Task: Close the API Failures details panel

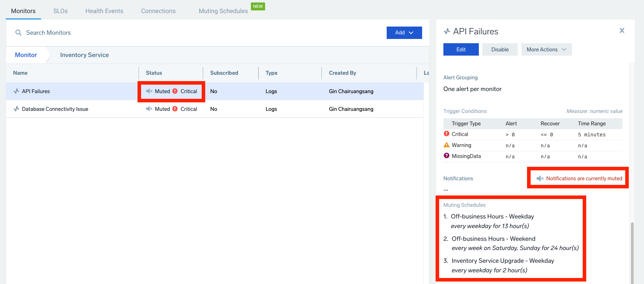Action: click(622, 30)
